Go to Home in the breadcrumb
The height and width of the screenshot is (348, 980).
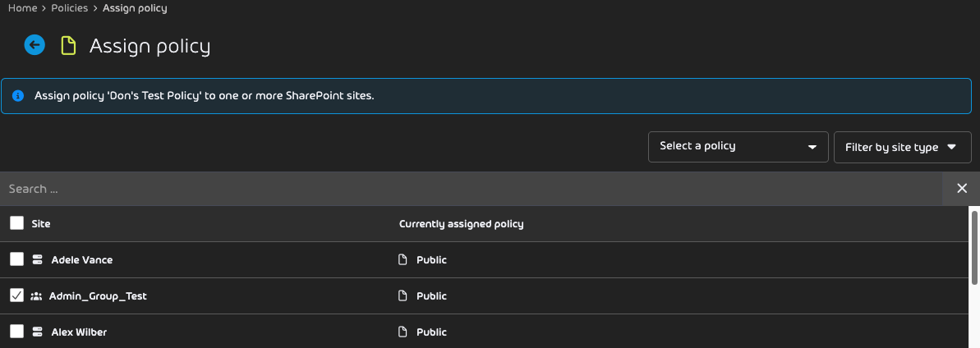point(22,8)
